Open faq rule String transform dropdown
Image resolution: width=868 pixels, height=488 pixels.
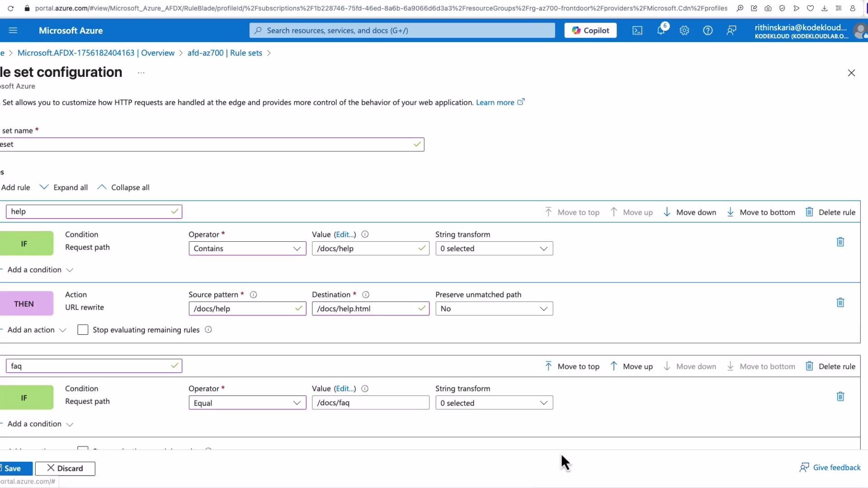click(x=494, y=403)
